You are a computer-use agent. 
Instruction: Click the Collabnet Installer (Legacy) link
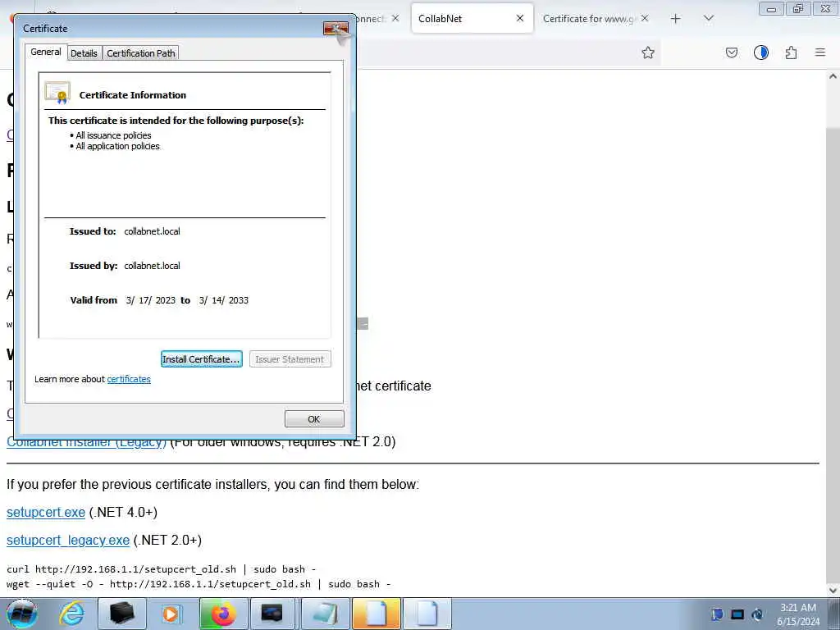pos(86,442)
